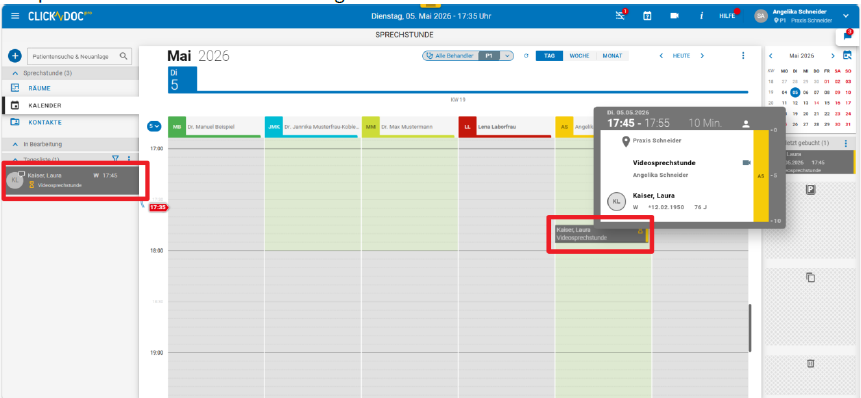Viewport: 861px width, 398px height.
Task: Click the search magnifier icon
Action: [124, 56]
